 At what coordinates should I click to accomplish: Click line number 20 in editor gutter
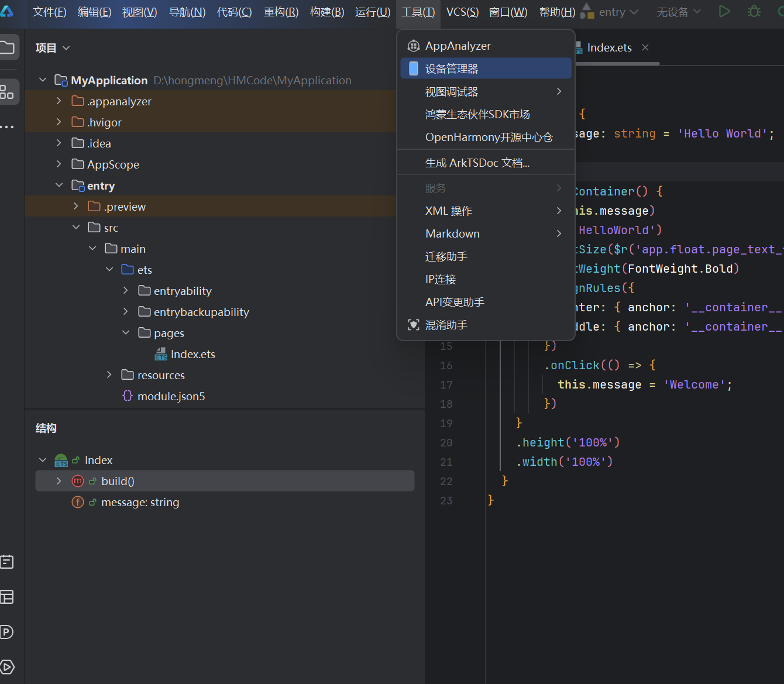click(x=446, y=442)
